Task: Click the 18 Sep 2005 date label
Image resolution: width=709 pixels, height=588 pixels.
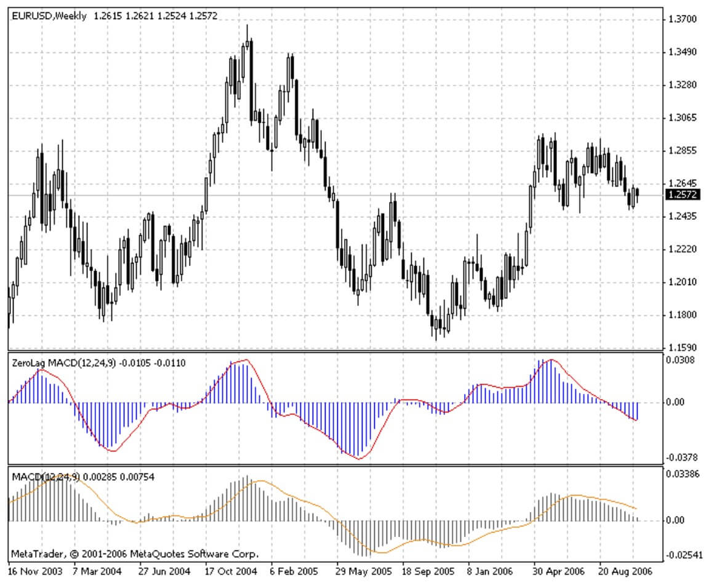Action: [429, 571]
